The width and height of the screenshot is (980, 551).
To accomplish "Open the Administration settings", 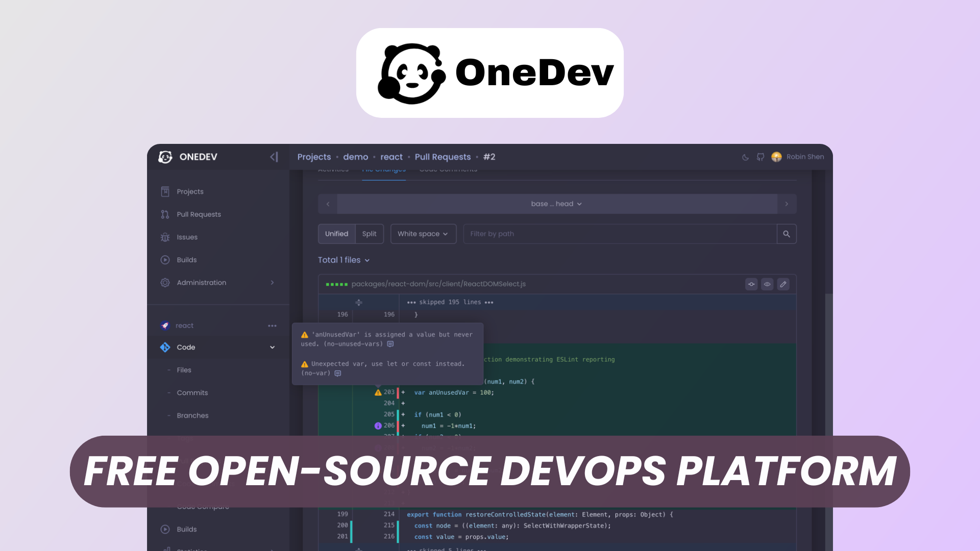I will tap(201, 282).
